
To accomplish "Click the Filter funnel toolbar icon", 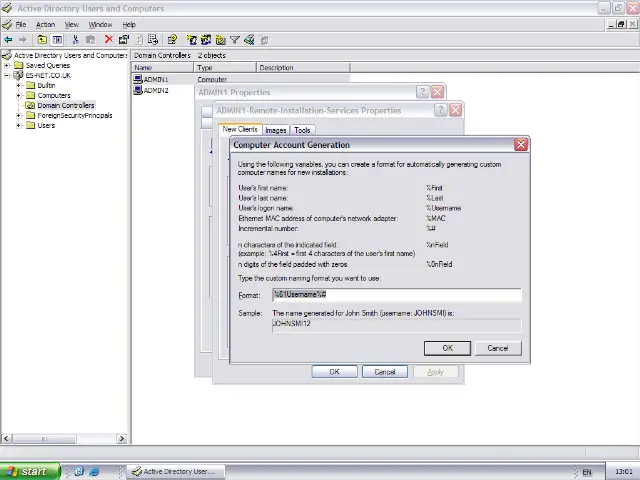I will [x=235, y=40].
